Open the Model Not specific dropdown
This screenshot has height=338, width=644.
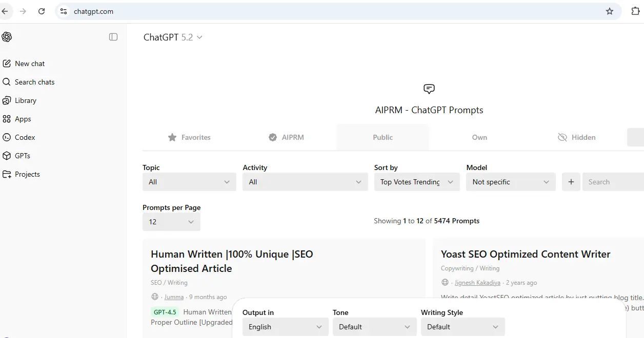click(x=511, y=182)
